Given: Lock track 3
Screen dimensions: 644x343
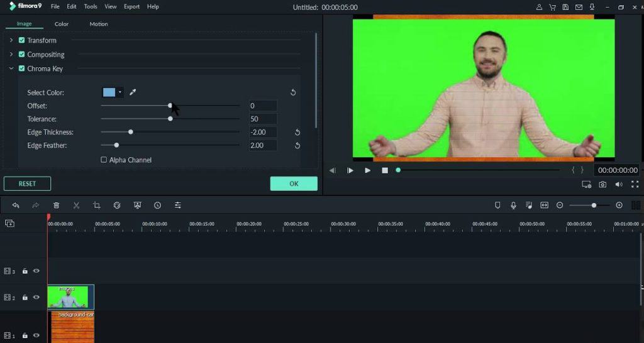Looking at the screenshot, I should click(x=25, y=271).
